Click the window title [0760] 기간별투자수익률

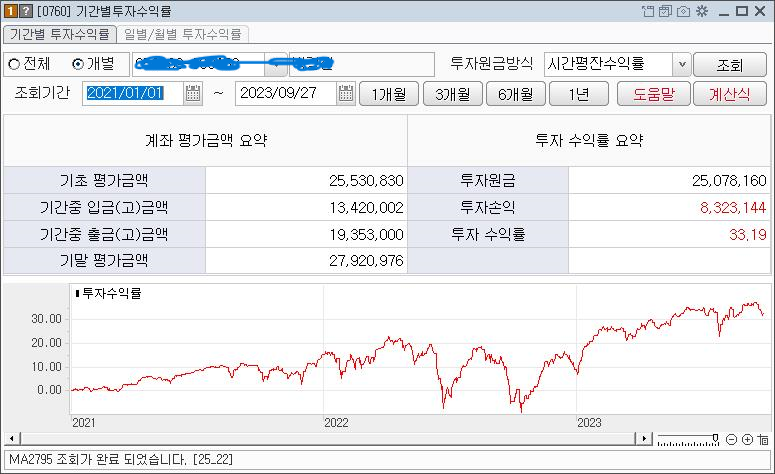[x=104, y=11]
